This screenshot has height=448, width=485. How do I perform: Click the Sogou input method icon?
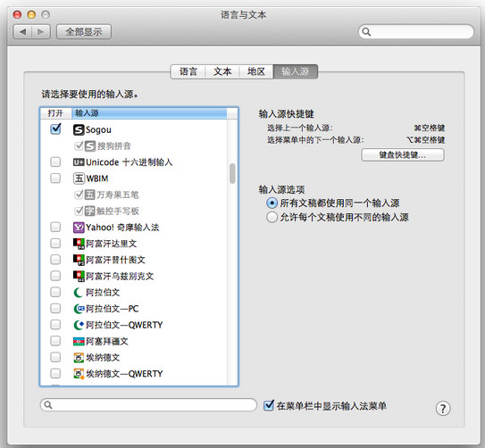(79, 129)
